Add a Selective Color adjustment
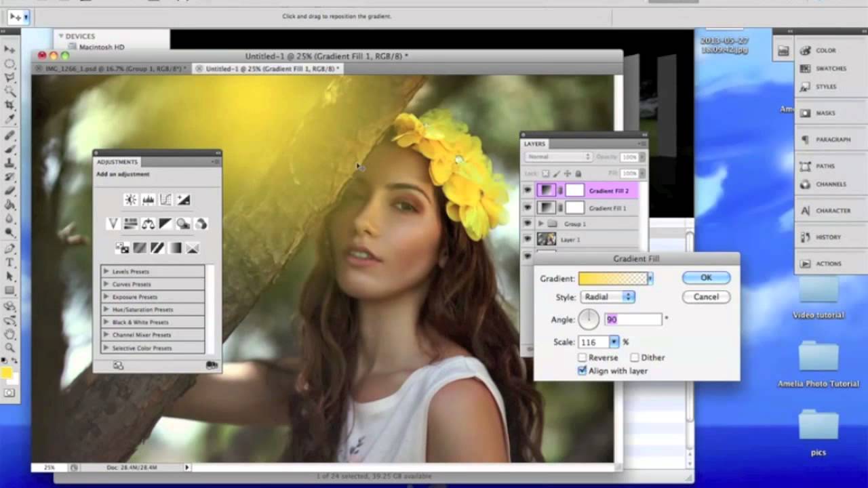 click(x=193, y=248)
